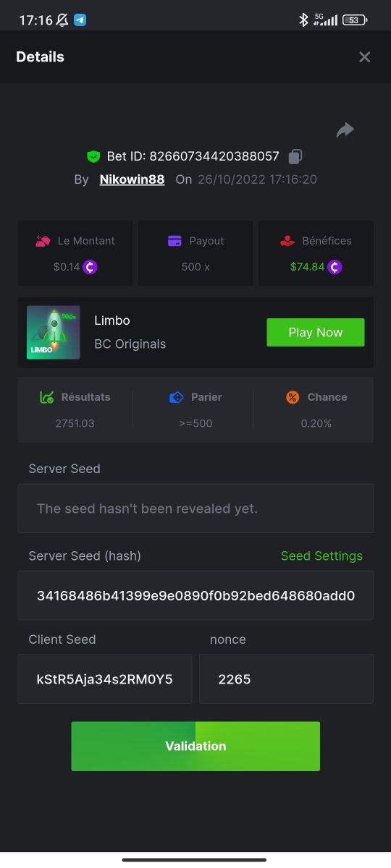Tap the Telegram notification icon in status bar
The width and height of the screenshot is (391, 868).
pyautogui.click(x=80, y=20)
